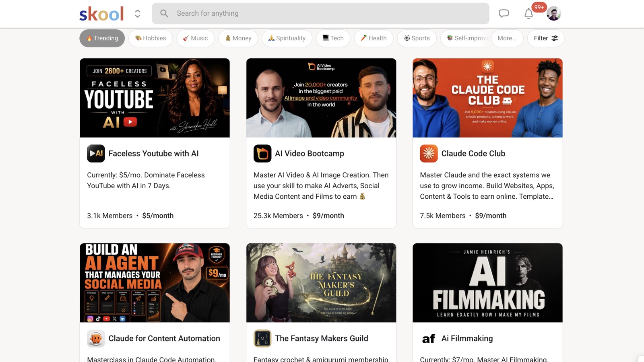Click the Faceless Youtube with AI group icon
The image size is (644, 362).
pyautogui.click(x=96, y=154)
